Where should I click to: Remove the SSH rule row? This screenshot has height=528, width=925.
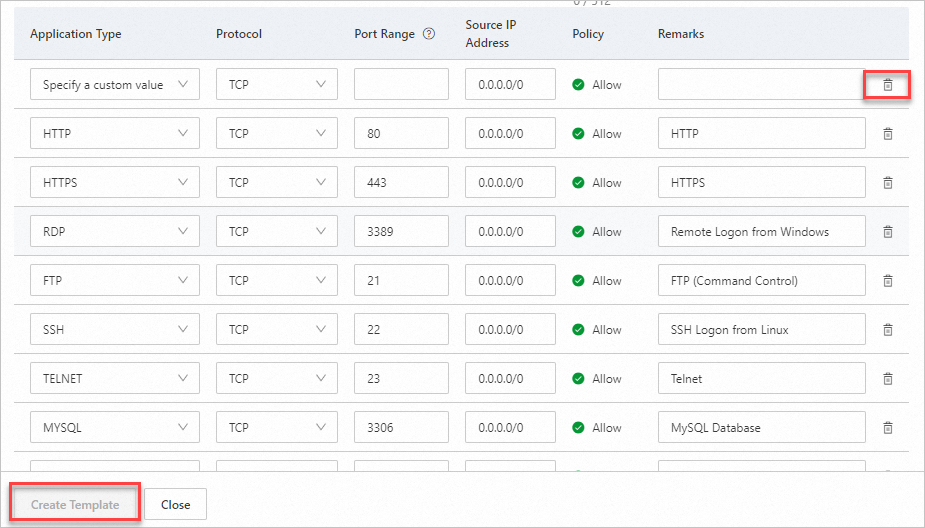coord(887,330)
